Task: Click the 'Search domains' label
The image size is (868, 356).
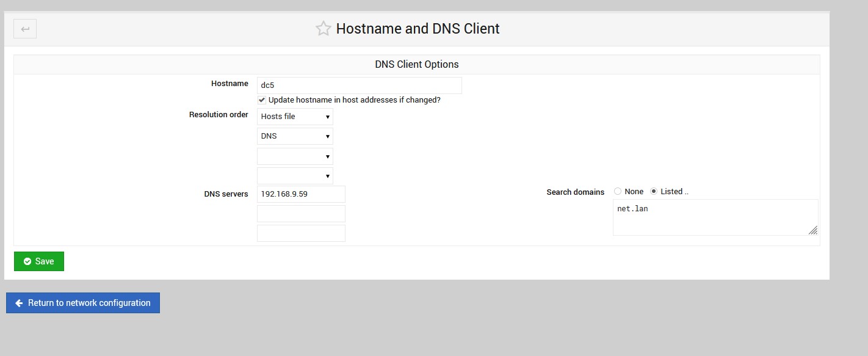Action: point(575,192)
